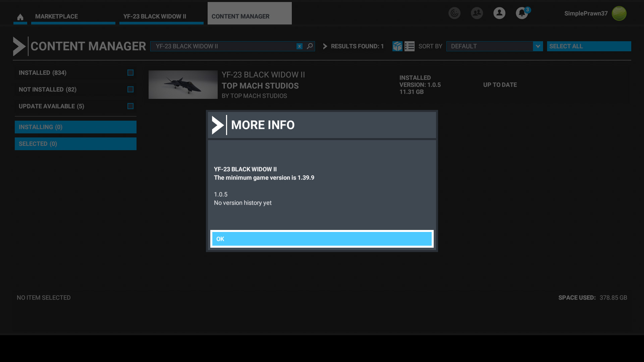Open the activity swirl icon in the top bar
Screen dimensions: 644x362
(454, 13)
